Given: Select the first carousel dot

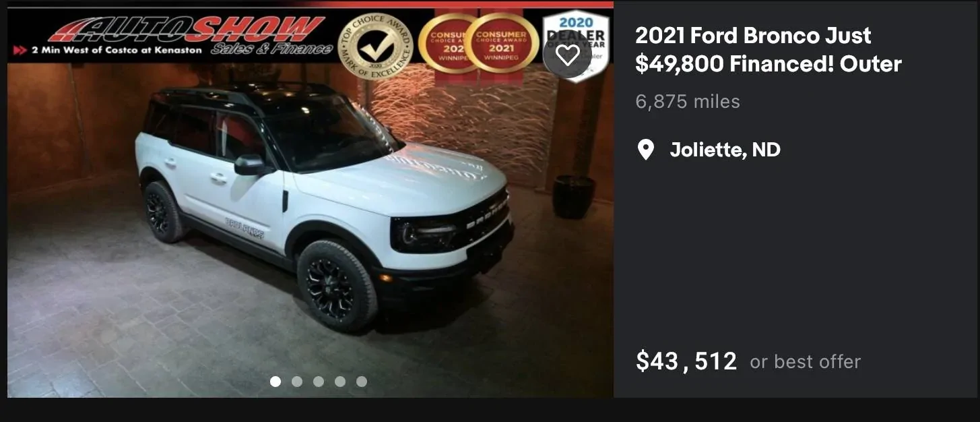Looking at the screenshot, I should click(275, 382).
